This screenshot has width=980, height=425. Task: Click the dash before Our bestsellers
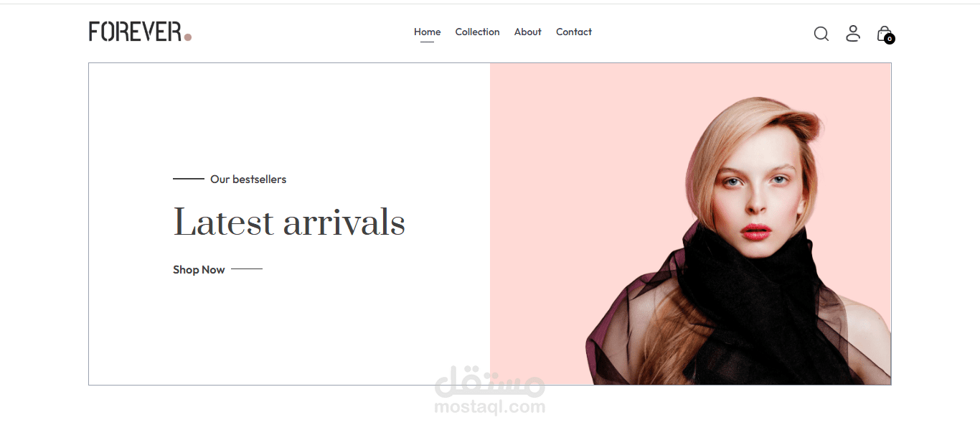point(188,179)
